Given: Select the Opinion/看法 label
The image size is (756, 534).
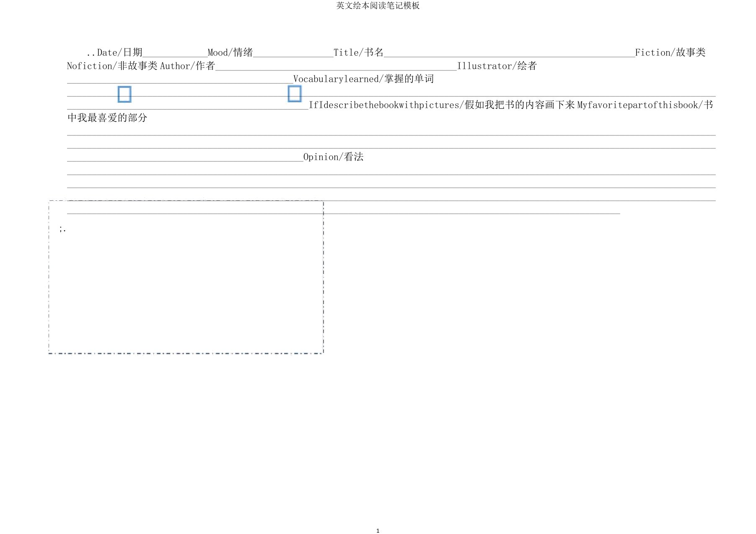Looking at the screenshot, I should 334,157.
